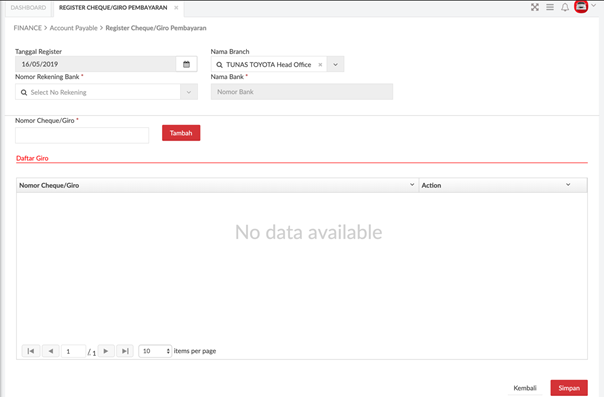Click the Register Cheque/Giro Pembayaran breadcrumb
Screen dimensions: 604x397
156,28
